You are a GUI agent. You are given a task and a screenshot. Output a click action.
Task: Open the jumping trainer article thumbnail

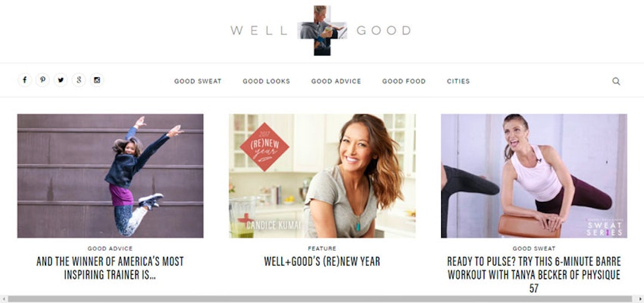(x=110, y=176)
